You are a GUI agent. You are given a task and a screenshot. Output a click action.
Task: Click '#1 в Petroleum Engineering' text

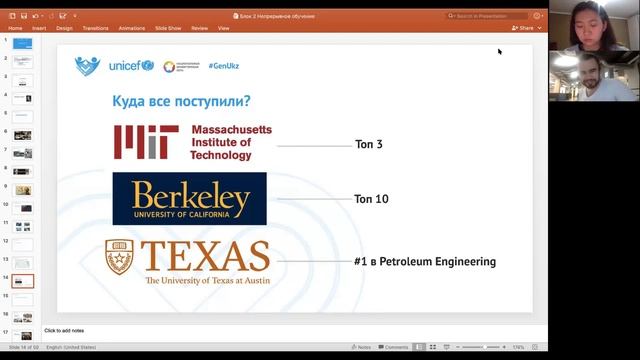click(425, 261)
